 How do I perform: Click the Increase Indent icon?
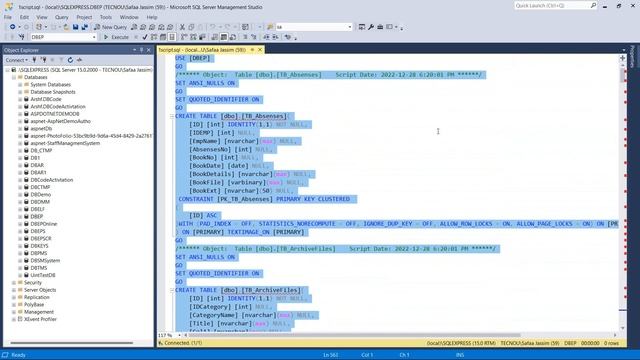point(276,37)
